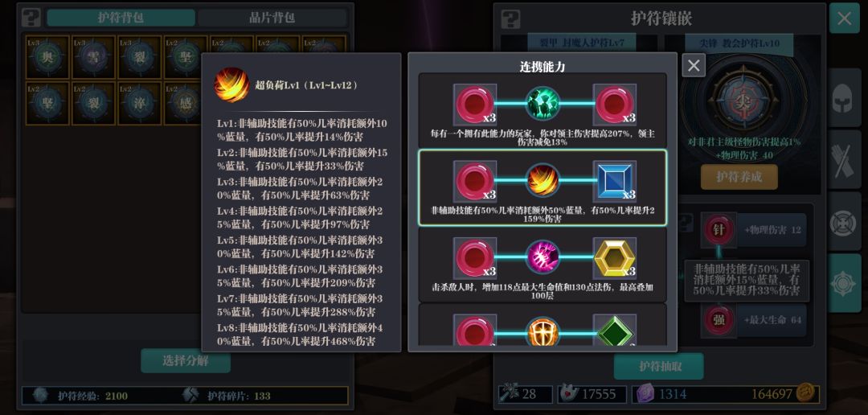Click the purple skill icon in third combo row

pos(542,257)
